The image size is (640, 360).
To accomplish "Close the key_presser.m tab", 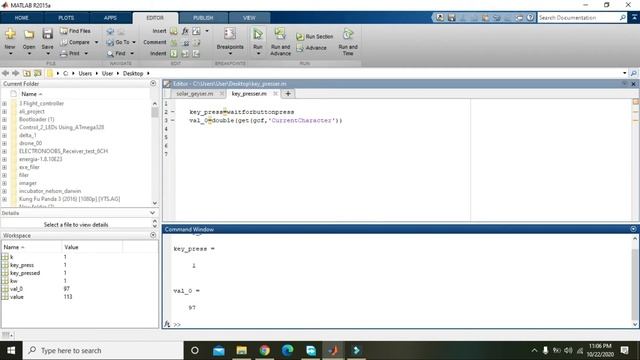I will click(276, 94).
